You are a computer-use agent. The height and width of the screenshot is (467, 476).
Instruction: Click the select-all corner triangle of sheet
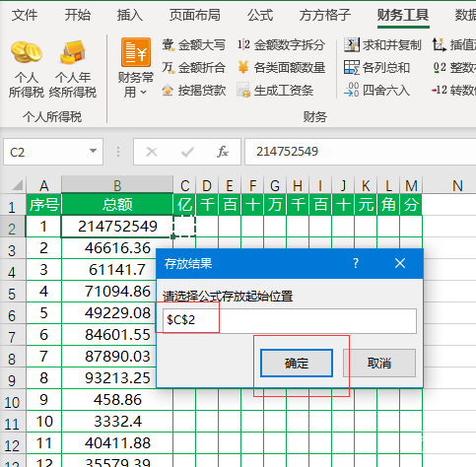tap(18, 185)
